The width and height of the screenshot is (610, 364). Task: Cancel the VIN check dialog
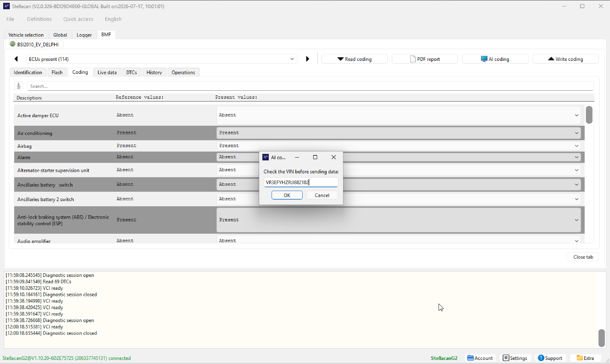322,195
